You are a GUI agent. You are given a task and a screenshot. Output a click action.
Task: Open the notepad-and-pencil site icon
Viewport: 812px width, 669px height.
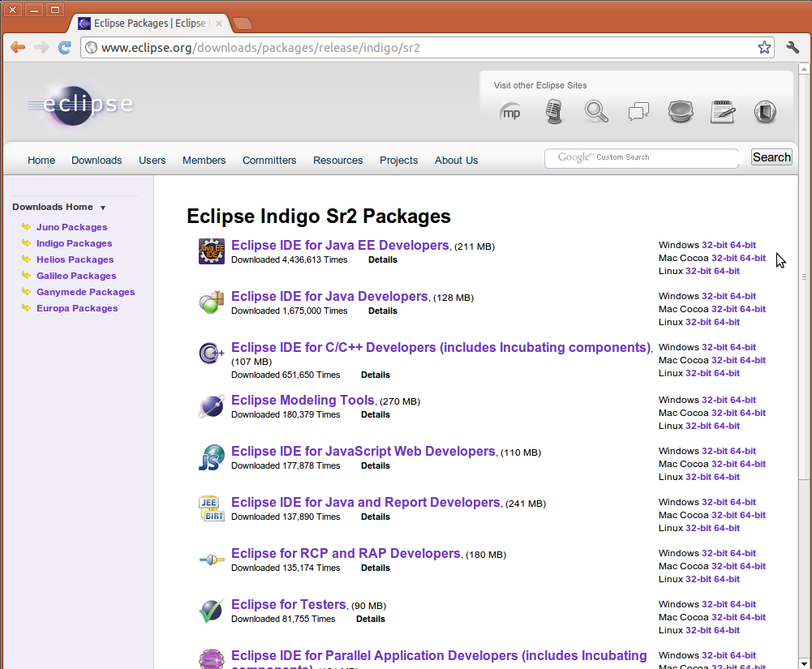(x=723, y=111)
